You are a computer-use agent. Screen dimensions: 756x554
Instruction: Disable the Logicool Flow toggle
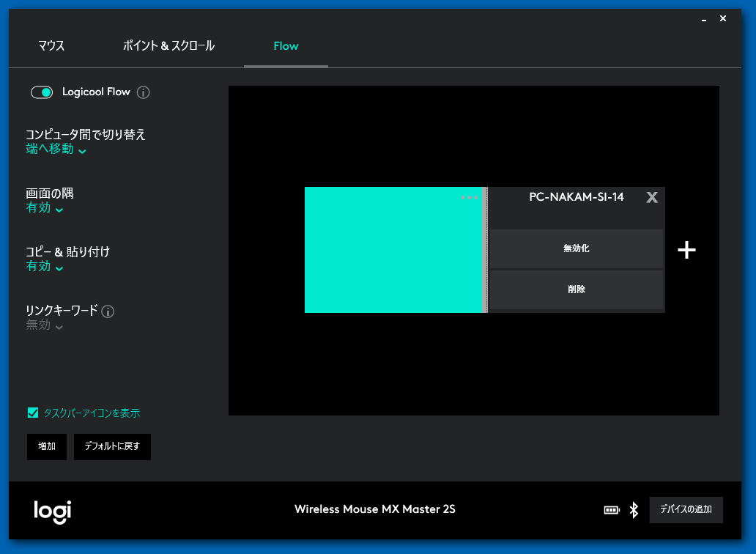(x=42, y=92)
